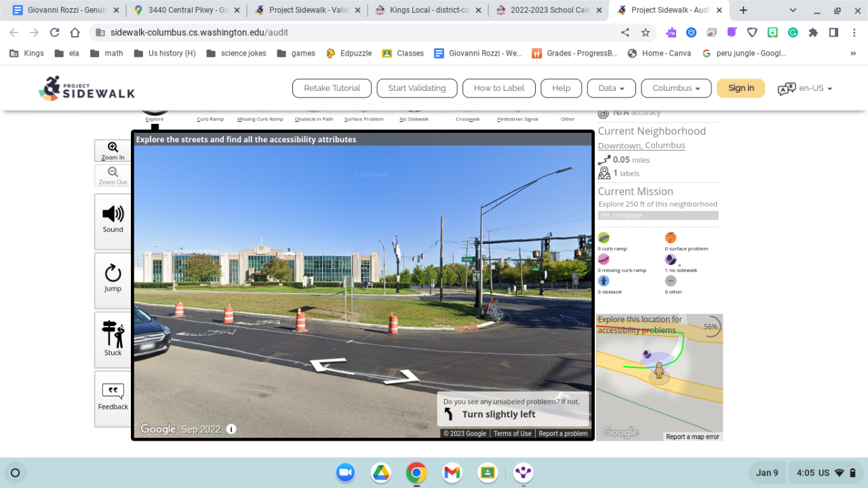The height and width of the screenshot is (488, 868).
Task: Click the Report a problem link
Action: point(563,434)
